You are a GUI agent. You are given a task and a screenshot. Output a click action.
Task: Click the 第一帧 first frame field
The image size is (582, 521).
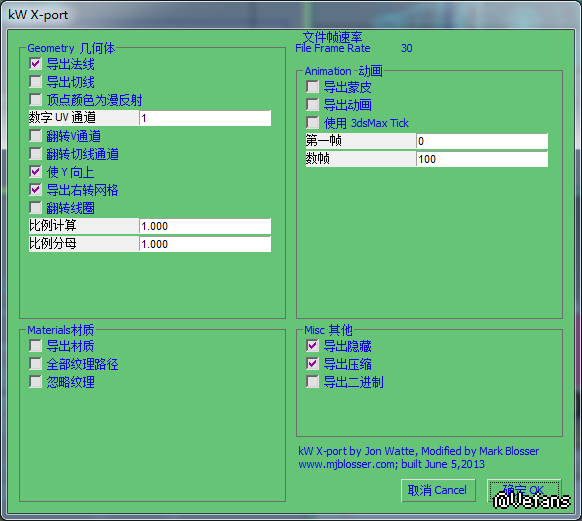(x=482, y=141)
